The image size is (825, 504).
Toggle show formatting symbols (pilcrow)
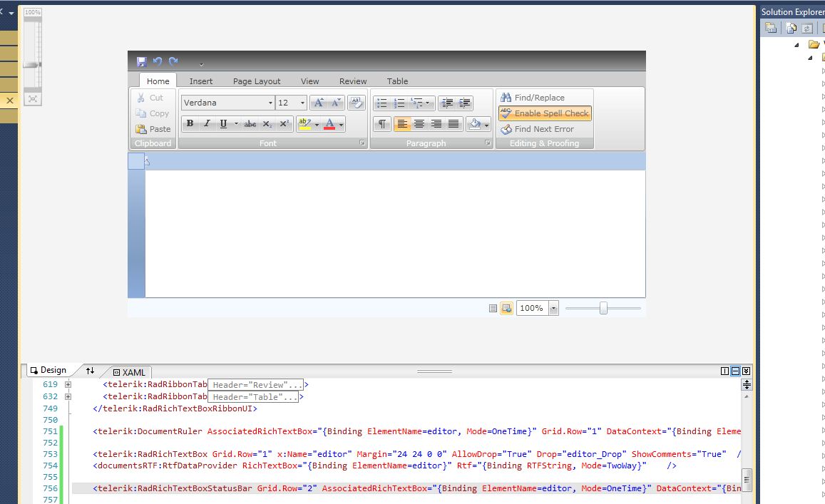point(382,124)
